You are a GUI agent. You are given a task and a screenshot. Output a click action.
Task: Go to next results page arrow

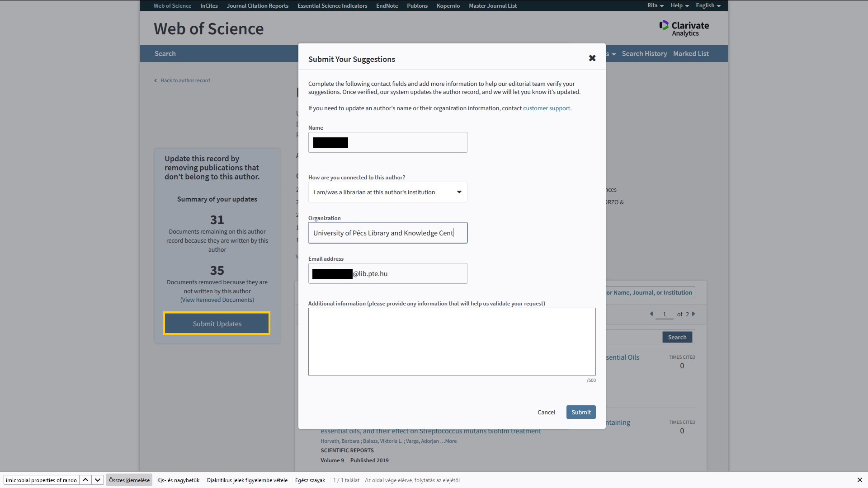(693, 314)
